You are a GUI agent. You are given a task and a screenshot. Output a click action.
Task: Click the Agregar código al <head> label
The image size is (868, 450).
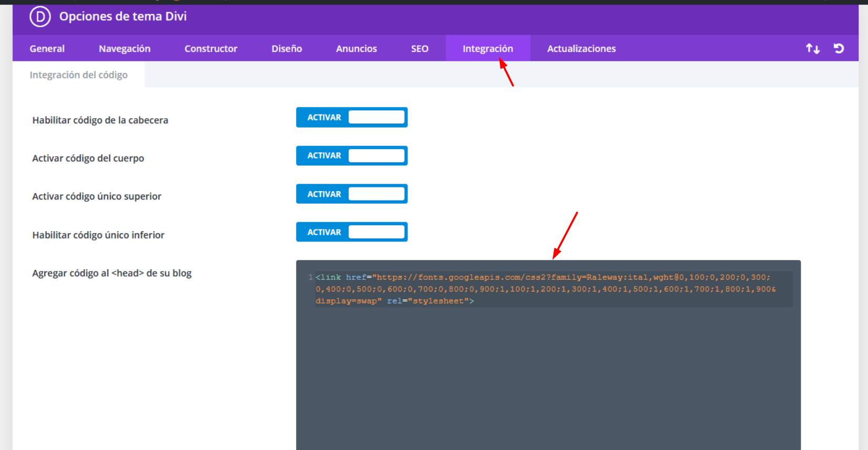tap(112, 273)
